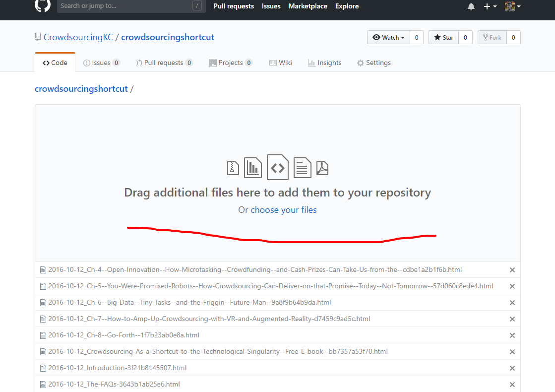Screen dimensions: 555x392
Task: Click the ZIP archive icon in the upload area
Action: click(232, 167)
